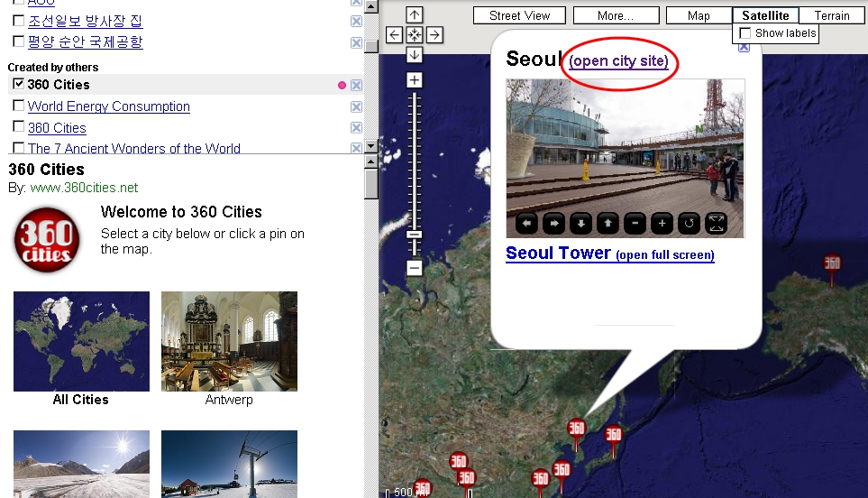Image resolution: width=868 pixels, height=498 pixels.
Task: Visit the www.360cities.net link
Action: (84, 188)
